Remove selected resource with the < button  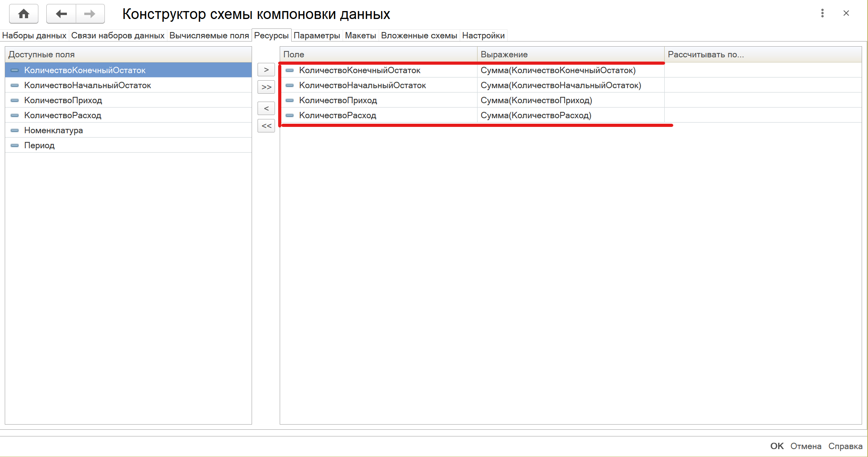(266, 108)
